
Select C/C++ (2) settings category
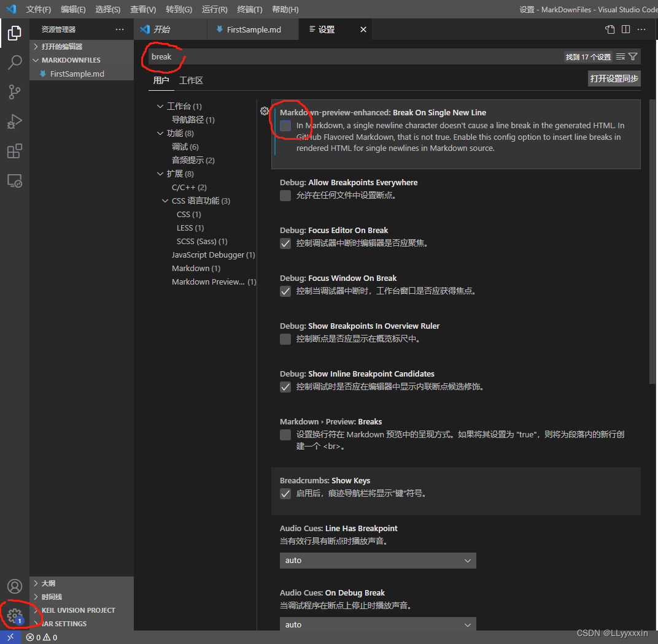[x=189, y=188]
